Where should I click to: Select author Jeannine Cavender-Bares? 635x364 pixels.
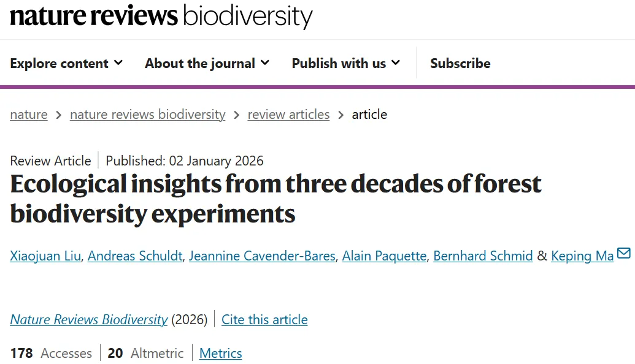tap(262, 256)
